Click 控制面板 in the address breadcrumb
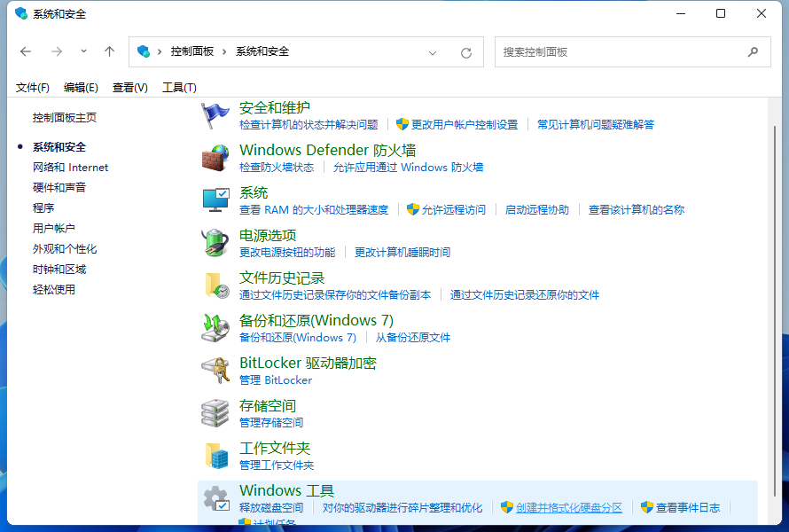This screenshot has height=532, width=789. (192, 51)
